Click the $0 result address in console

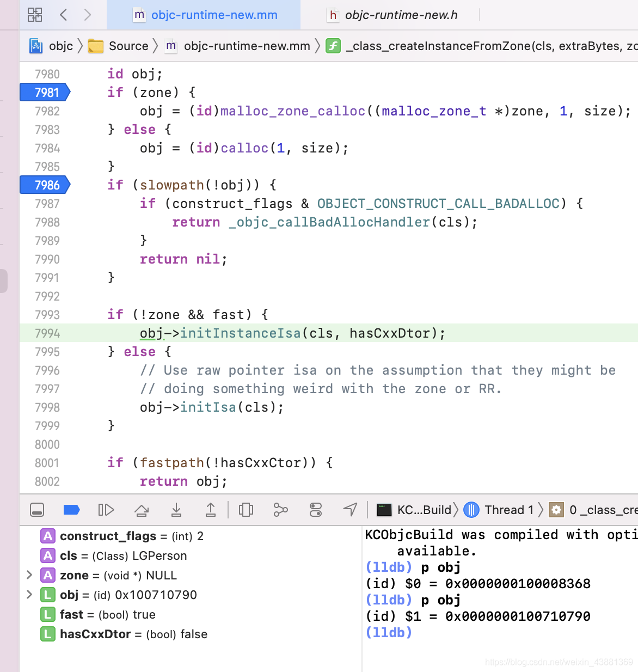point(518,584)
